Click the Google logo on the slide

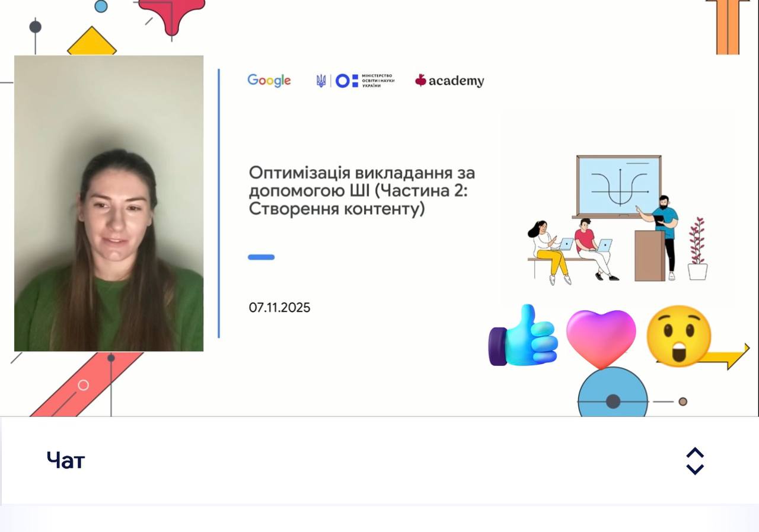tap(269, 81)
